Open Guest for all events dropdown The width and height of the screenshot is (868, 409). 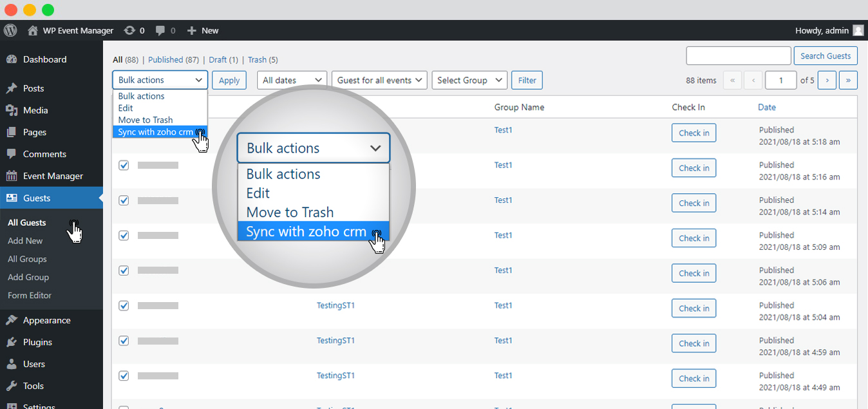pos(380,80)
